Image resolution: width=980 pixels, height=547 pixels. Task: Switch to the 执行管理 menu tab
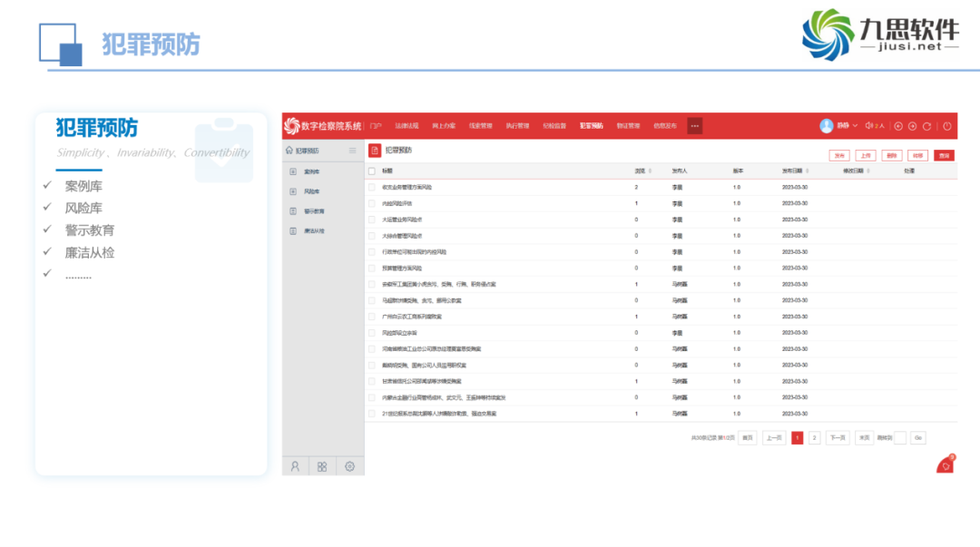pyautogui.click(x=517, y=126)
